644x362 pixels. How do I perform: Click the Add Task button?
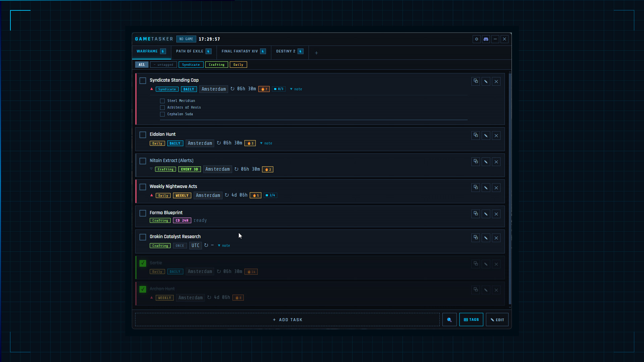(x=287, y=320)
